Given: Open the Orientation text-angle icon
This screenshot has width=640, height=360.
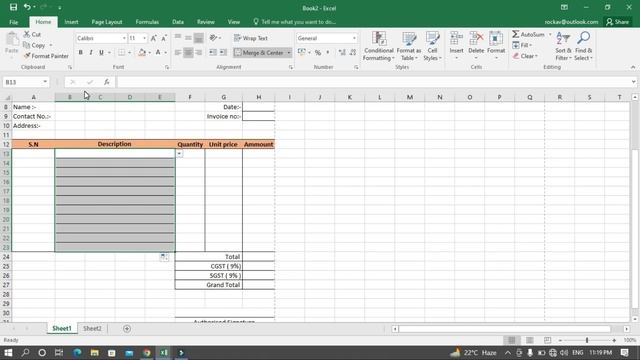Looking at the screenshot, I should 213,38.
